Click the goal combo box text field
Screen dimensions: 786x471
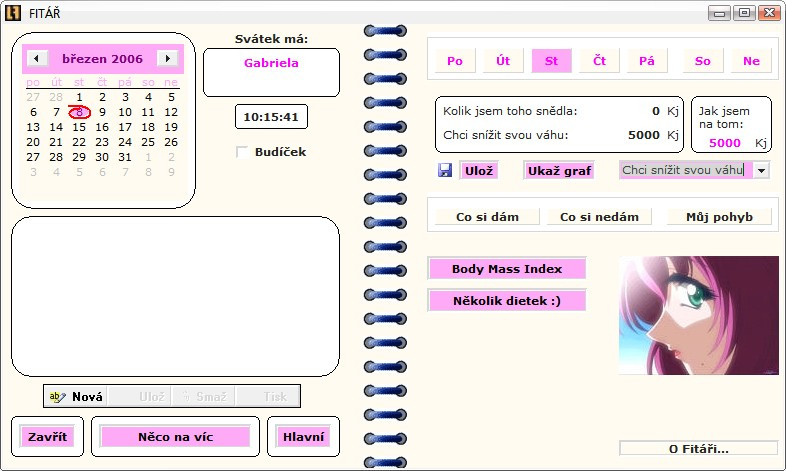(686, 170)
